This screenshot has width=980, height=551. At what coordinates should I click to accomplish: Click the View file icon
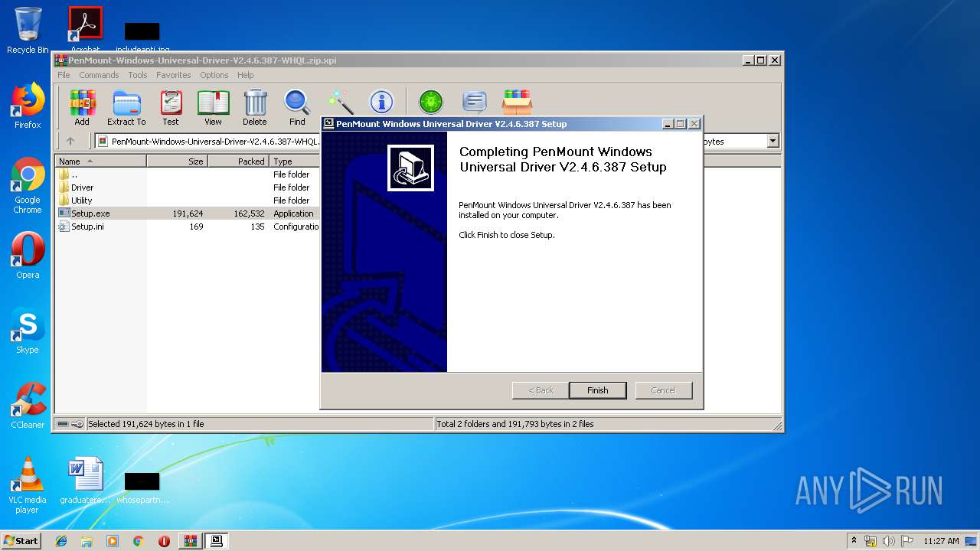point(213,107)
